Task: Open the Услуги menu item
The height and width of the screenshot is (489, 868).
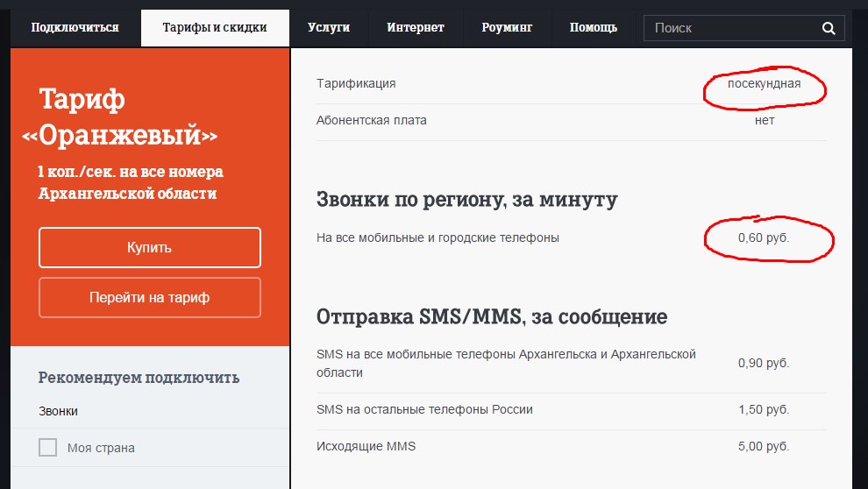Action: (329, 28)
